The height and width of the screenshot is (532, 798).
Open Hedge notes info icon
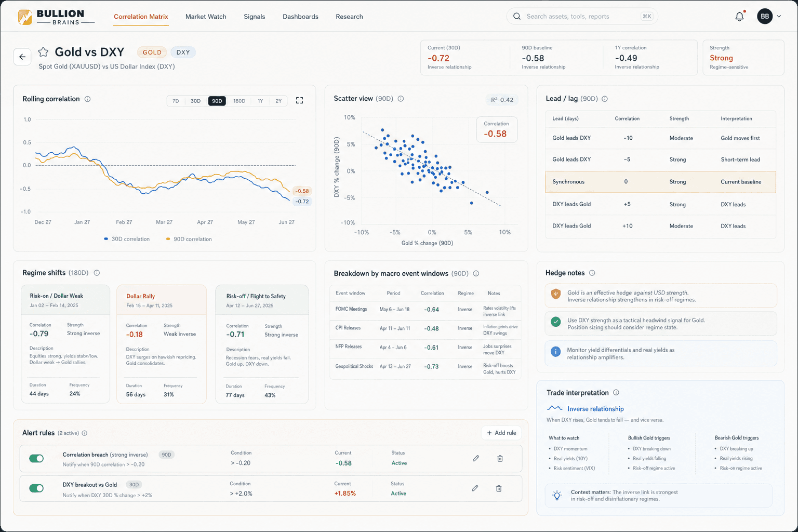pos(592,273)
